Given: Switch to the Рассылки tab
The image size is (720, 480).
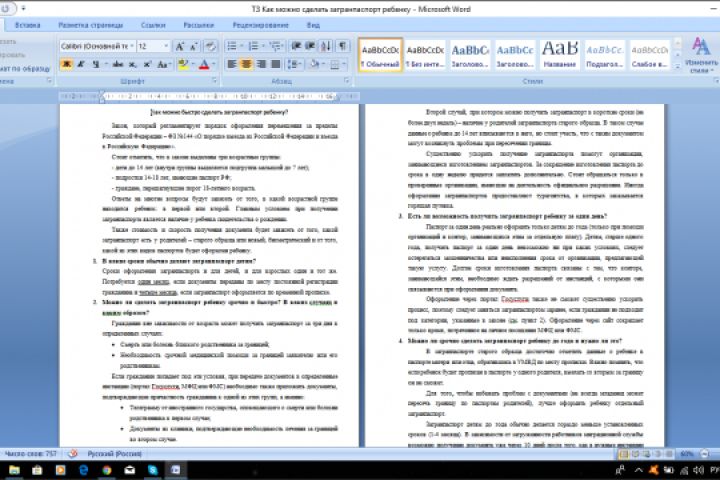Looking at the screenshot, I should tap(198, 25).
